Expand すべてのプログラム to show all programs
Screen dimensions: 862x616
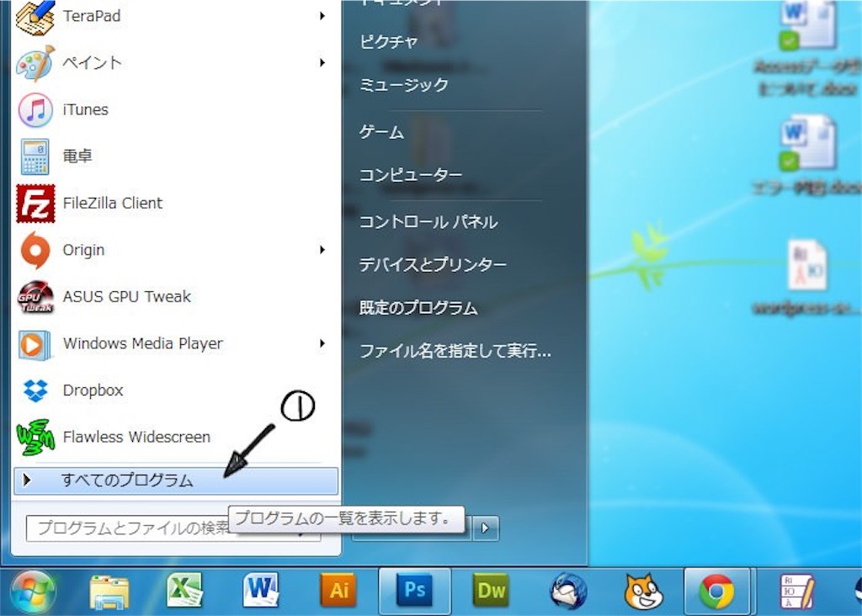[x=176, y=481]
